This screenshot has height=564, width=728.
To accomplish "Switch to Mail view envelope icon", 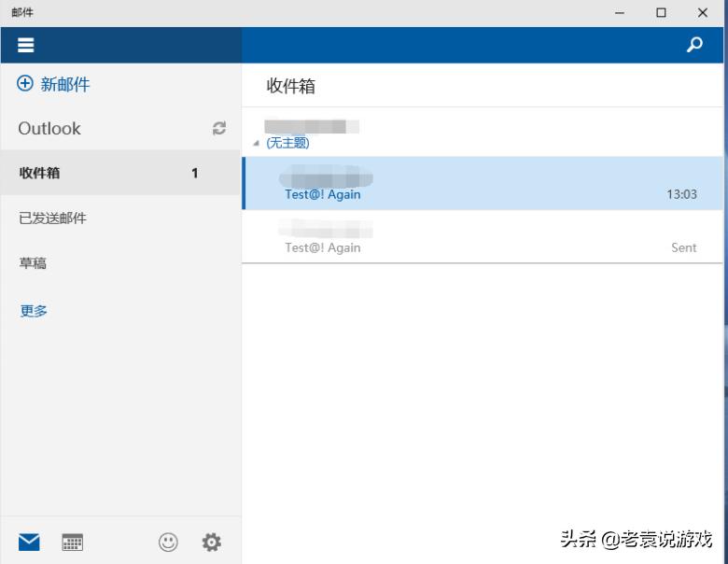I will pos(29,542).
